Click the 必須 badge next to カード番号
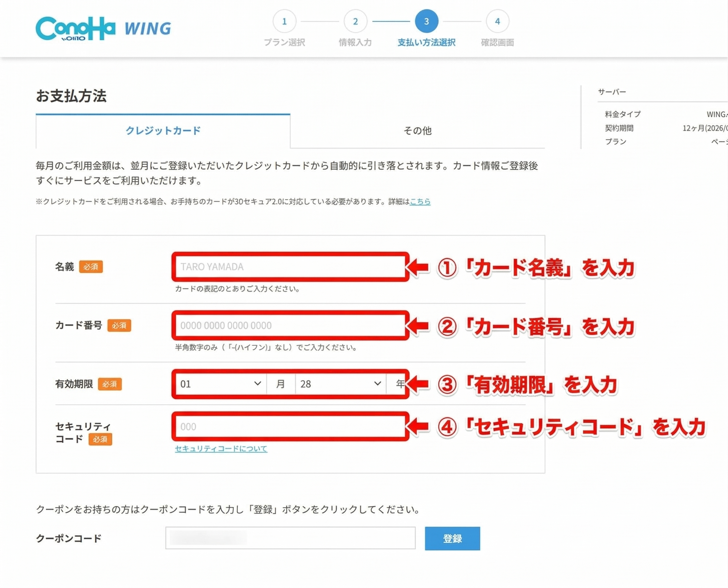The height and width of the screenshot is (588, 728). point(119,325)
